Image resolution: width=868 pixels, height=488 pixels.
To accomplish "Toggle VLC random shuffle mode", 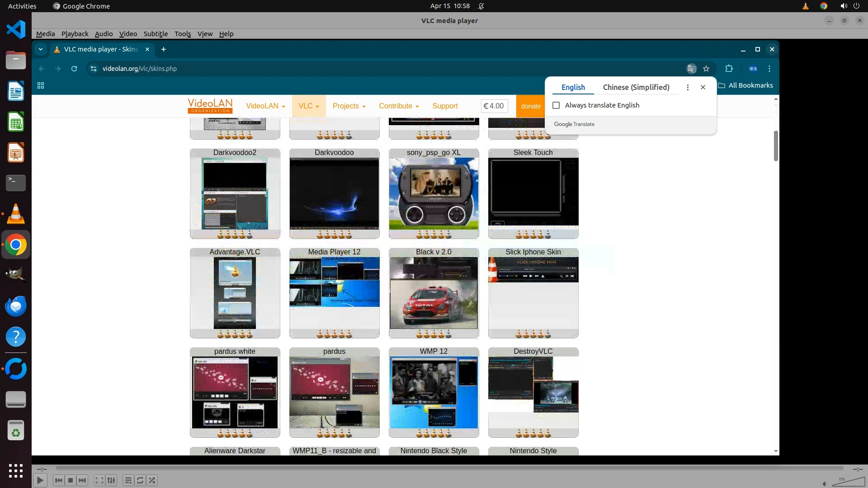I will [x=152, y=480].
